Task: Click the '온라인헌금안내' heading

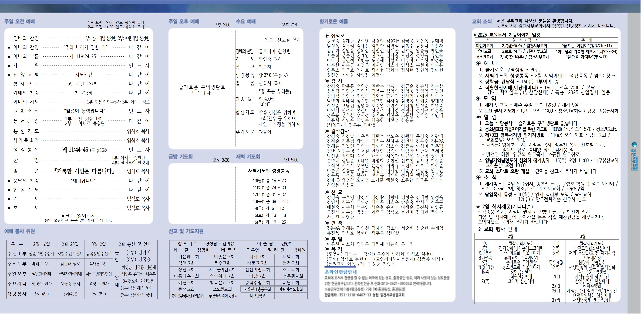Action: pyautogui.click(x=341, y=272)
